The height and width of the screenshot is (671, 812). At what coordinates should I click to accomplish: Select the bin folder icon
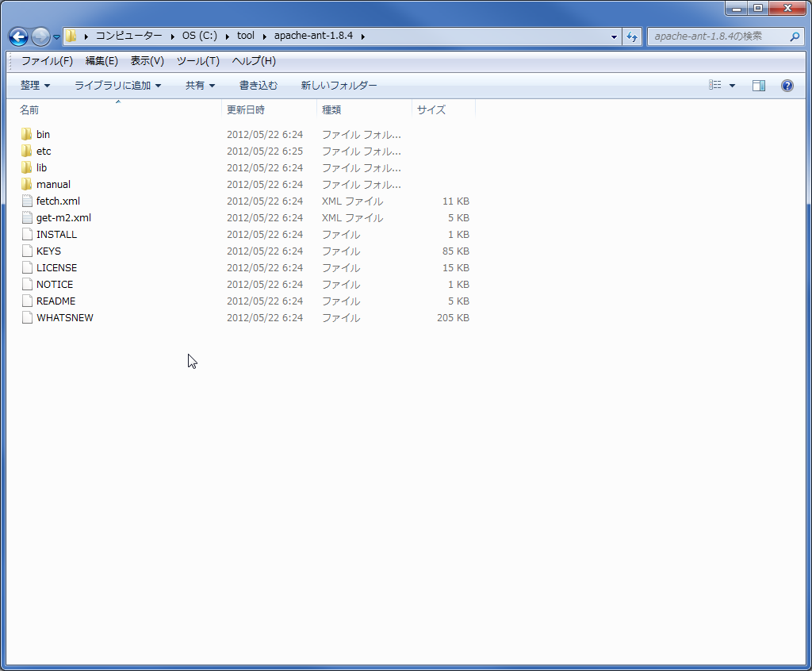click(x=27, y=134)
